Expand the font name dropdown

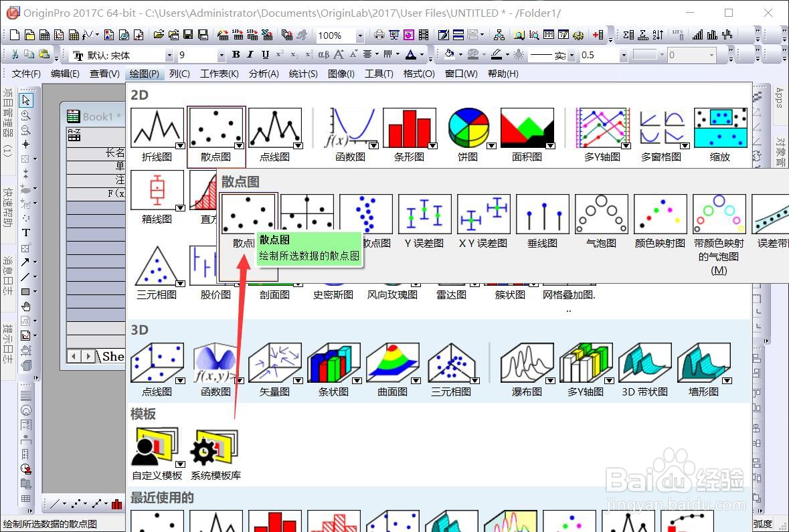(169, 56)
